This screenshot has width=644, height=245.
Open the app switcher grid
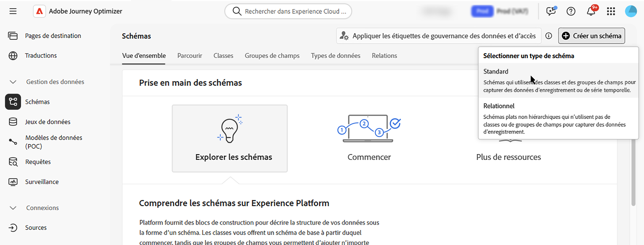[611, 11]
